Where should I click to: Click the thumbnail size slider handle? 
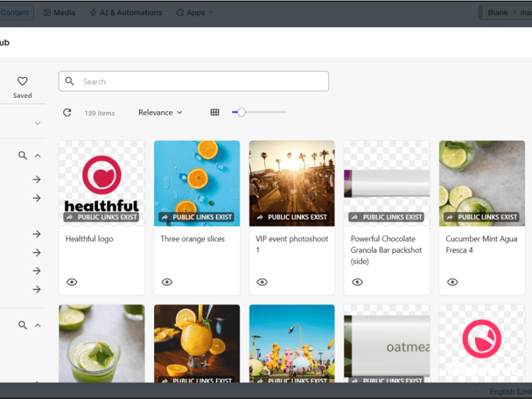point(240,112)
